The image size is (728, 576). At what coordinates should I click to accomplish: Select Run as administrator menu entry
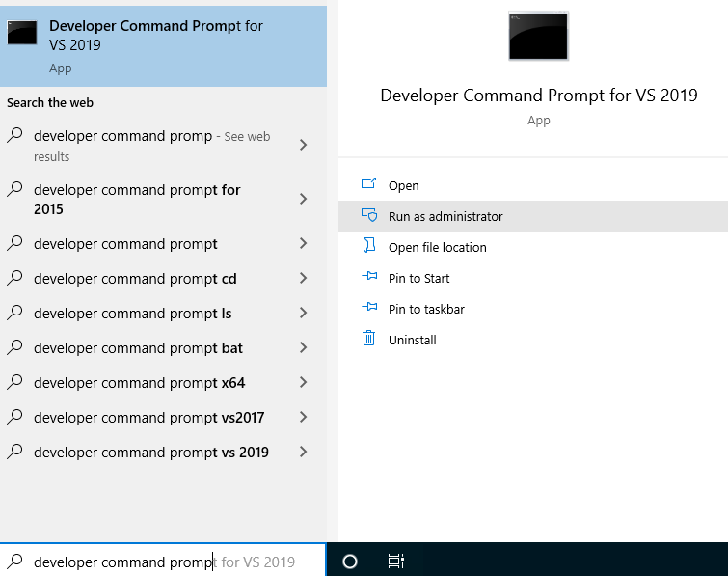point(533,216)
